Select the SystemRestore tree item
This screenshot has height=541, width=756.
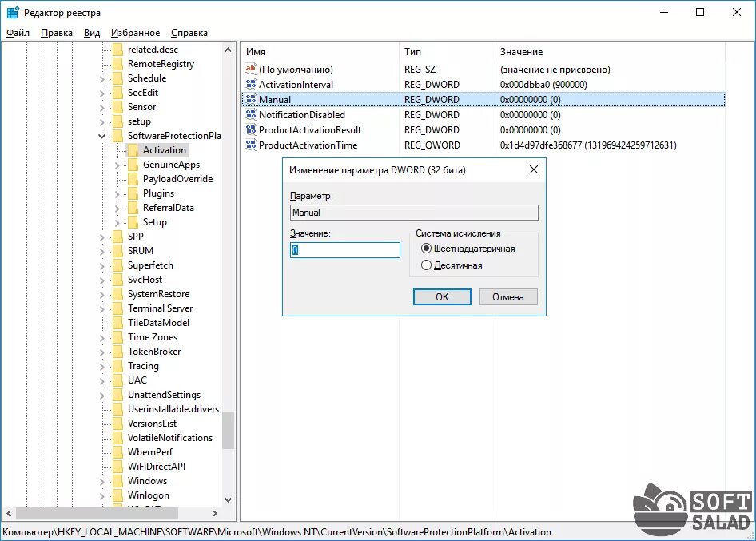[x=158, y=294]
